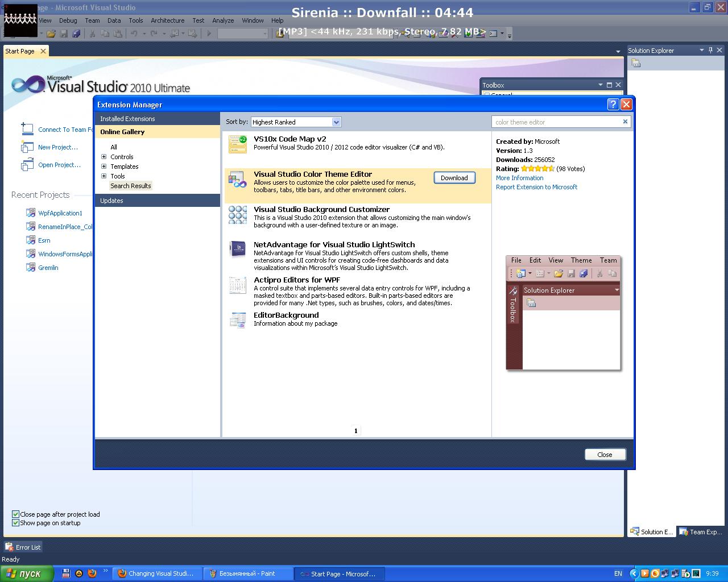728x582 pixels.
Task: Click the Connect To Team Foundation icon
Action: click(x=27, y=129)
